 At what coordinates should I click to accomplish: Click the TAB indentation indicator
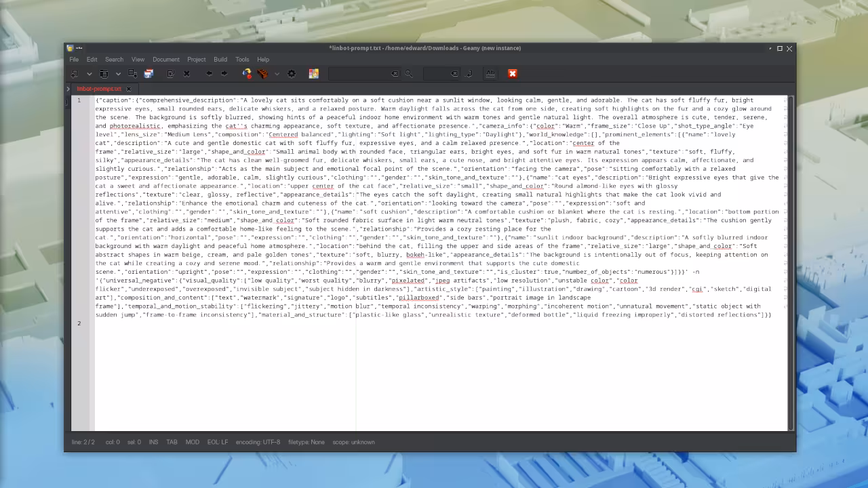pos(172,442)
